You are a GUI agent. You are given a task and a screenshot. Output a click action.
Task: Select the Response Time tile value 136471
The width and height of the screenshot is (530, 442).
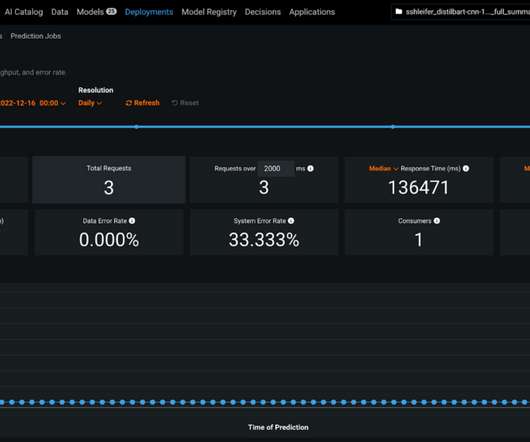[418, 188]
